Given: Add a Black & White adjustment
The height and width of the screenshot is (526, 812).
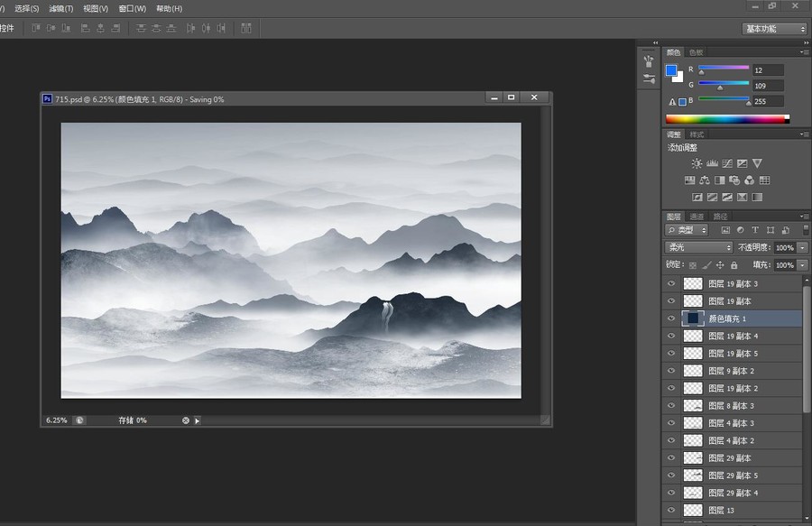Looking at the screenshot, I should tap(720, 180).
